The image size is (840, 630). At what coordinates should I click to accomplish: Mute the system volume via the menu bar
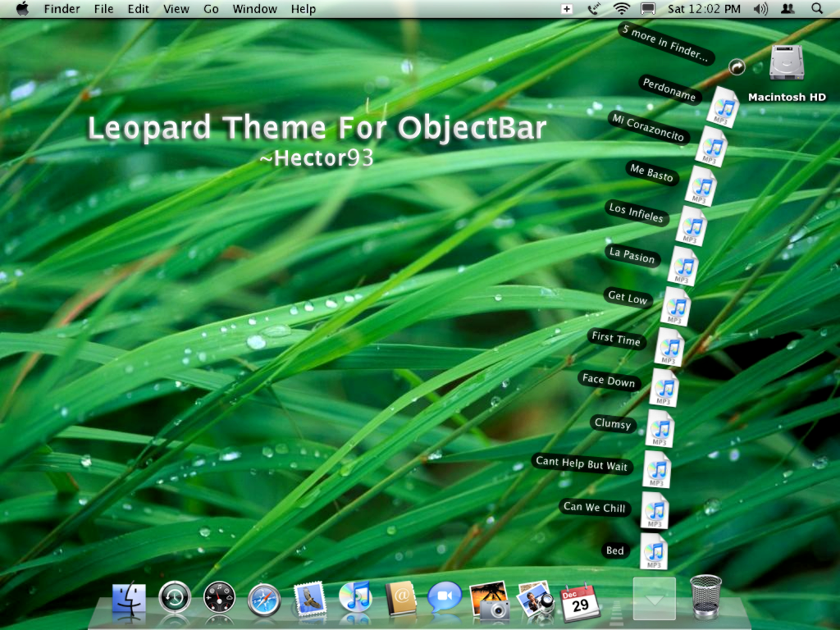click(x=760, y=9)
